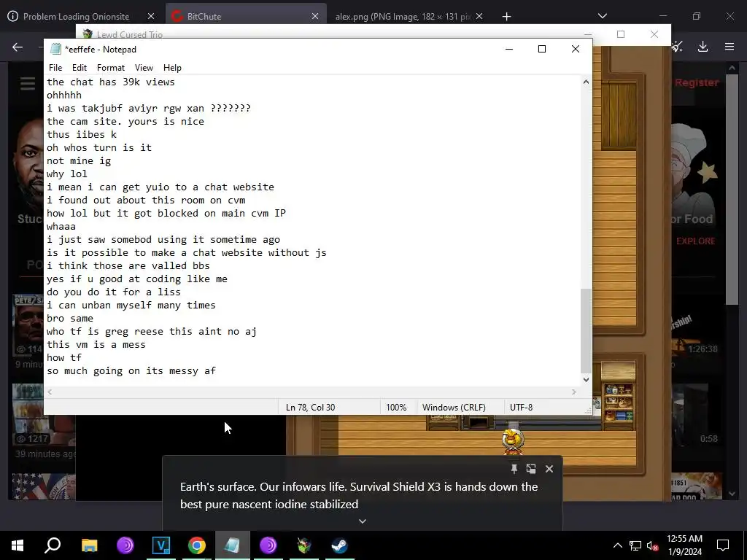747x560 pixels.
Task: Click the muted volume tray icon
Action: pos(652,545)
